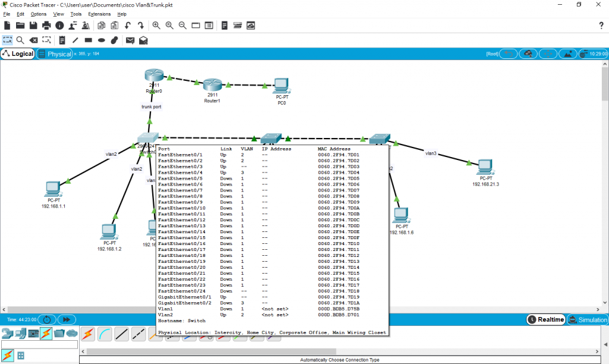Create a new file with New icon

click(7, 26)
